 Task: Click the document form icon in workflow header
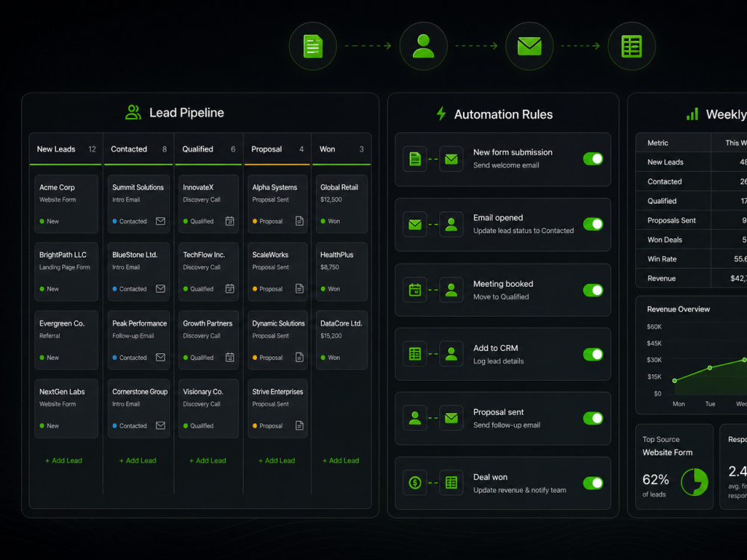pyautogui.click(x=313, y=46)
